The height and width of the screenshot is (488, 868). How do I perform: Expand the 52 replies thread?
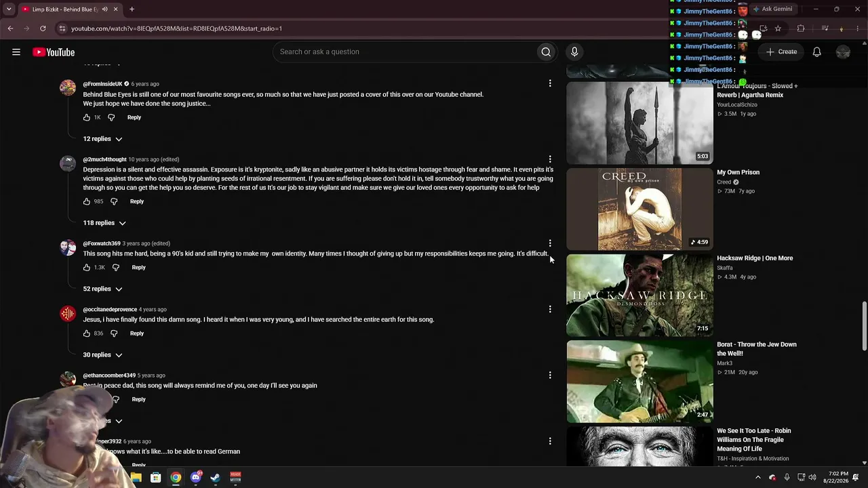click(102, 289)
